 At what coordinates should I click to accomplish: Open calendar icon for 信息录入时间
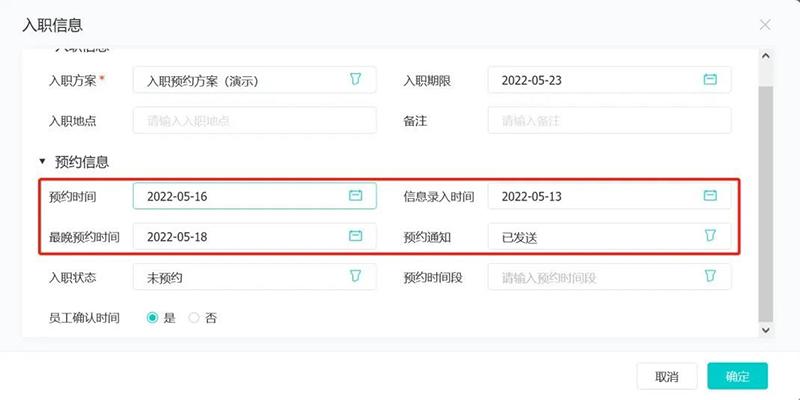point(710,195)
